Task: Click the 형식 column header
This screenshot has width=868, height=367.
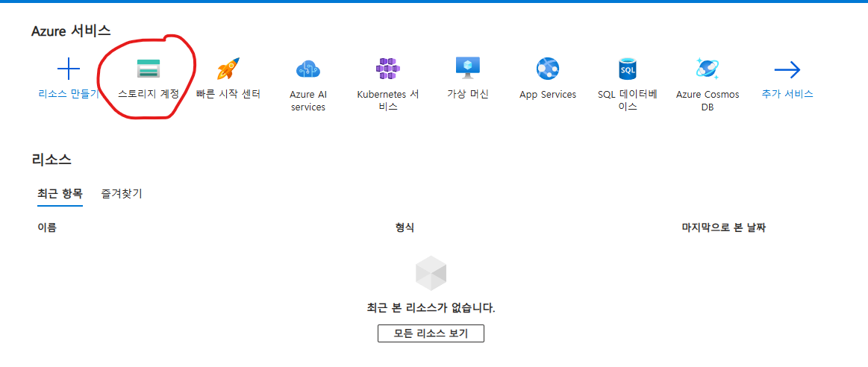Action: (x=405, y=227)
